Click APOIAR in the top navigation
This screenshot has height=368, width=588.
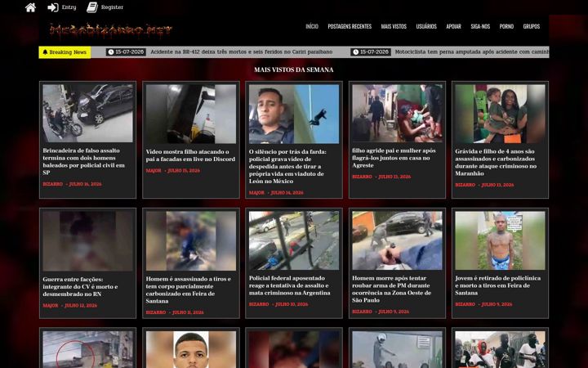pos(453,26)
